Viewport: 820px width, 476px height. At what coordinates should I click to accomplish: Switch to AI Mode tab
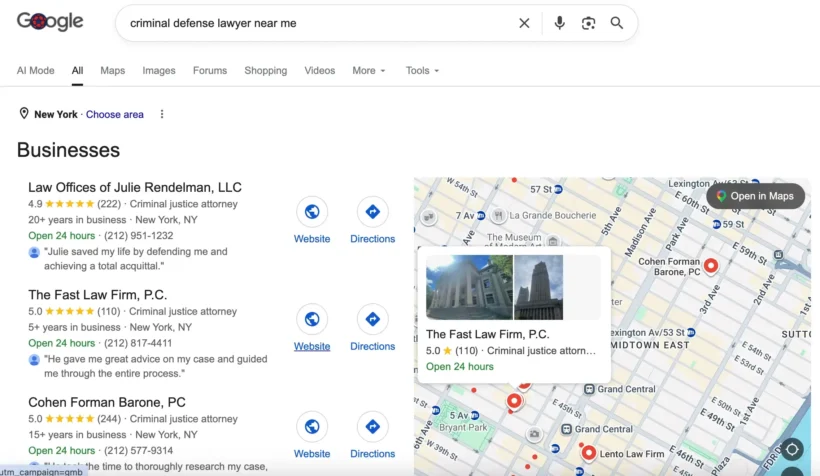pyautogui.click(x=36, y=71)
